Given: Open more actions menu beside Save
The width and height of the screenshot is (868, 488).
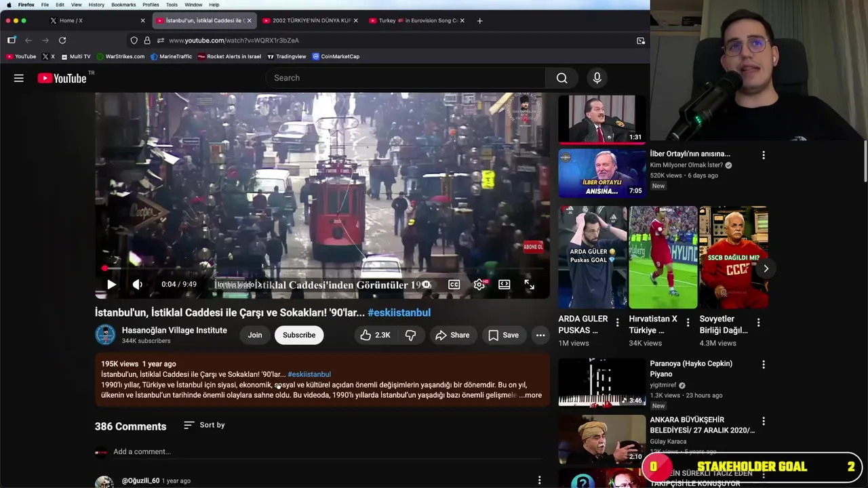Looking at the screenshot, I should pyautogui.click(x=540, y=335).
